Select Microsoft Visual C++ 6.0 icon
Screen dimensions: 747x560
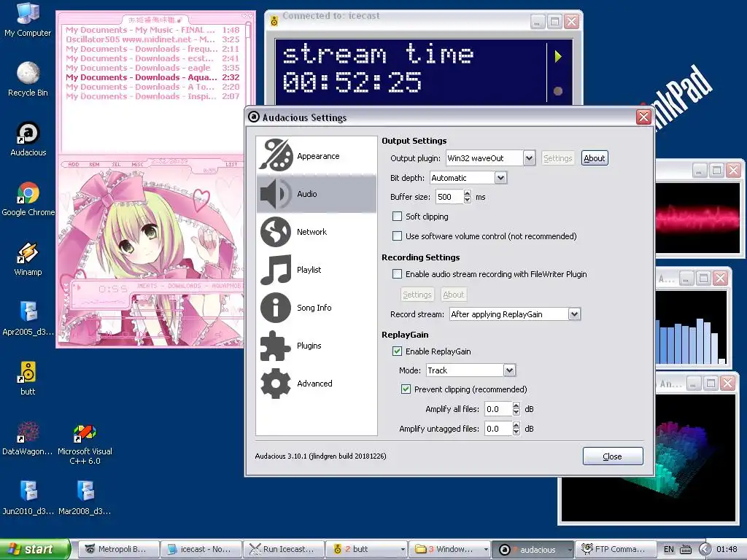(x=85, y=444)
